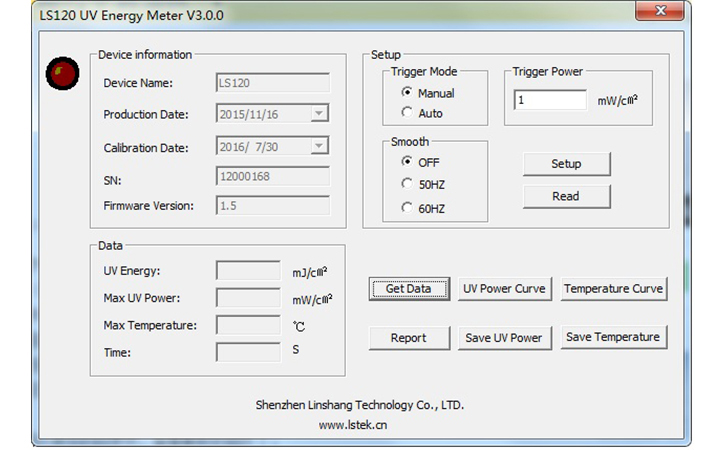Image resolution: width=726 pixels, height=450 pixels.
Task: Click the UV Energy value field
Action: [248, 271]
